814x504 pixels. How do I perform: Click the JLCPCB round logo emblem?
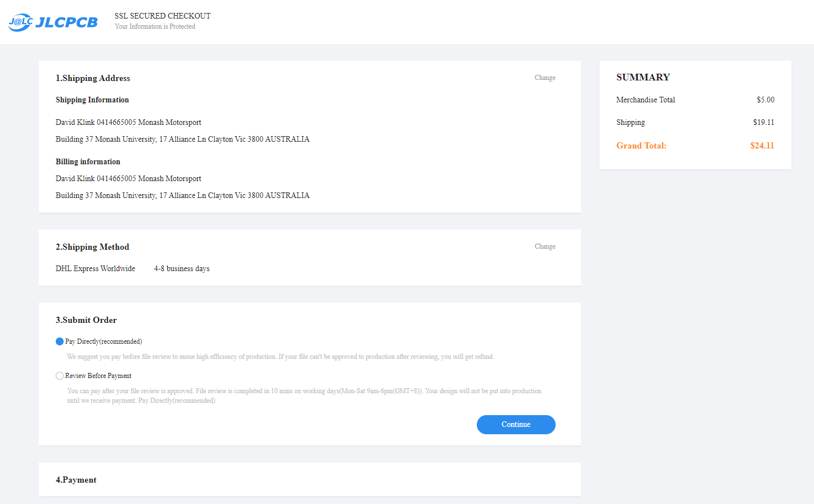[20, 22]
